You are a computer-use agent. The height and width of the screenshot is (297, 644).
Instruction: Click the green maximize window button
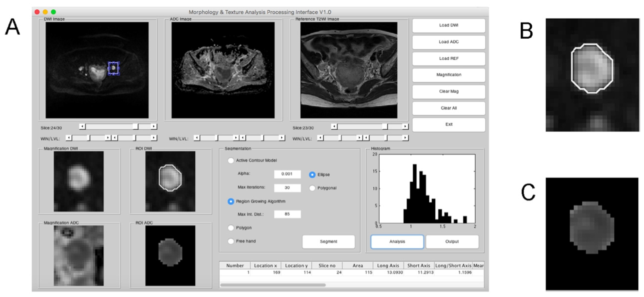point(53,12)
